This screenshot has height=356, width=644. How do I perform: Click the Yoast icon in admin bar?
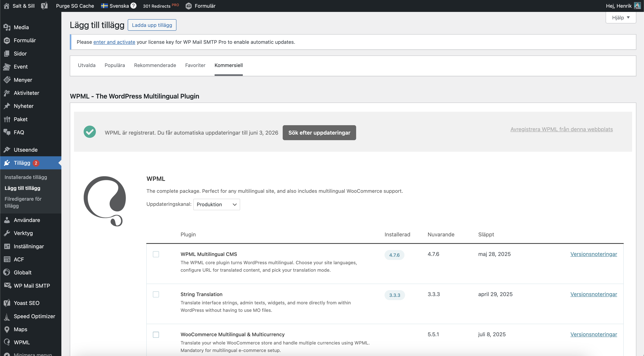(x=44, y=6)
